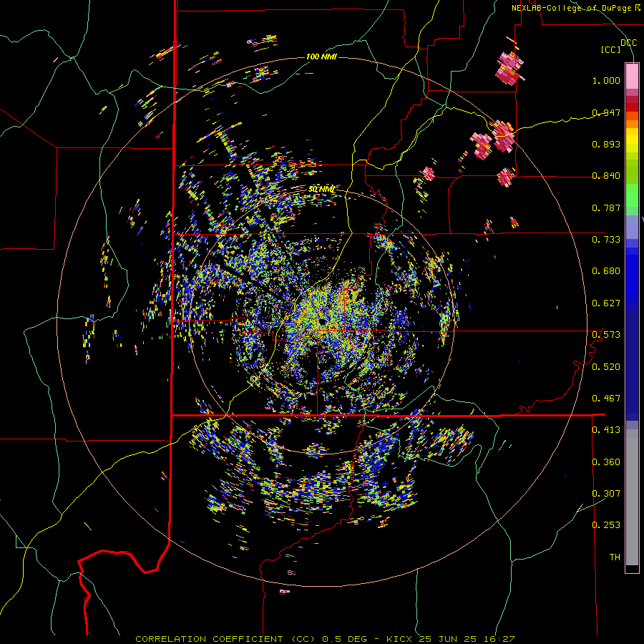Click the DCC product label

(628, 43)
